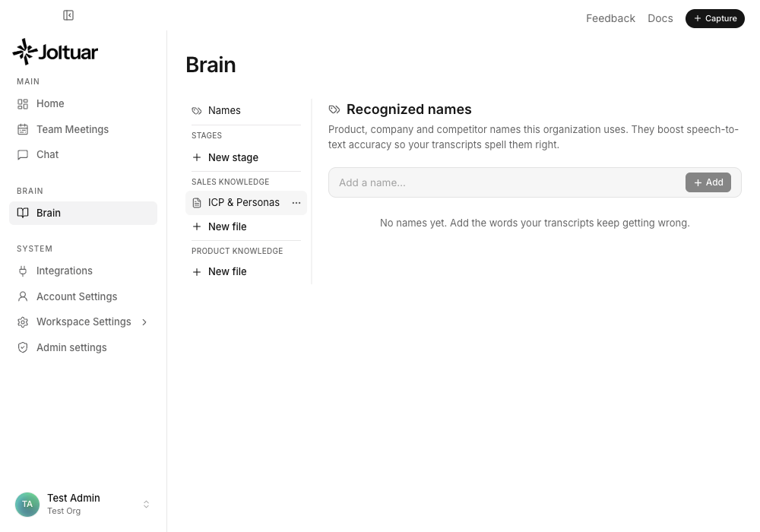
Task: Open the Test Admin account switcher
Action: (x=83, y=505)
